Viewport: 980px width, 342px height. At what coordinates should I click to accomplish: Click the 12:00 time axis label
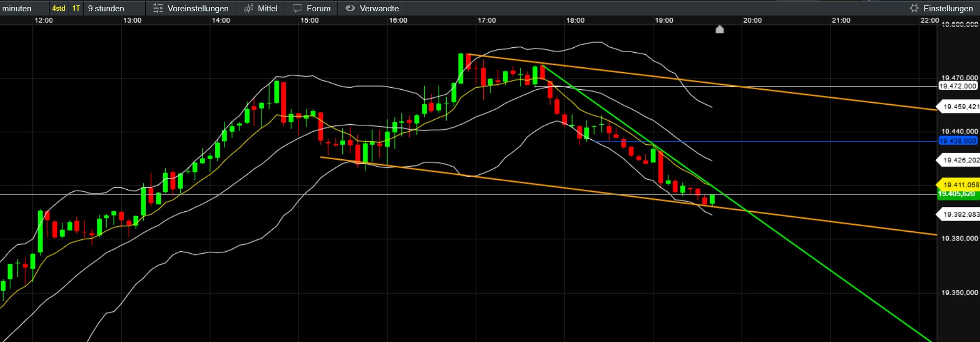pos(44,20)
